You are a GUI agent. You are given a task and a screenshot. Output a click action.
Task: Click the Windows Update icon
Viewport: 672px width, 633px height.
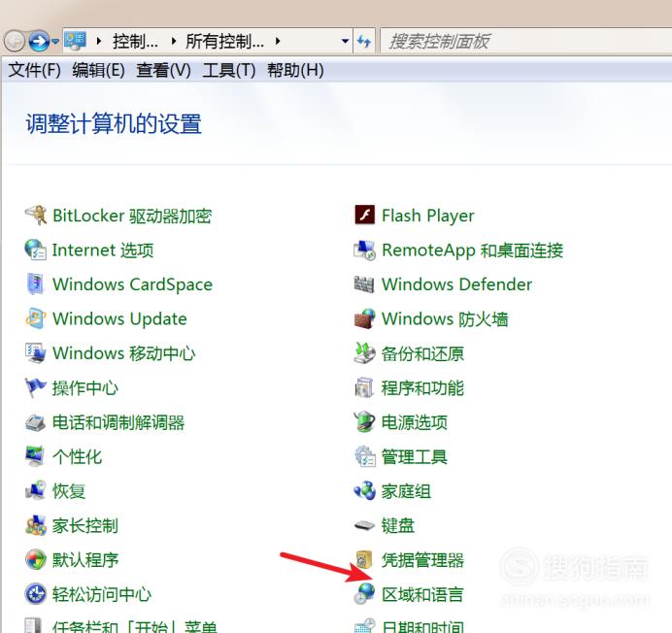coord(36,318)
